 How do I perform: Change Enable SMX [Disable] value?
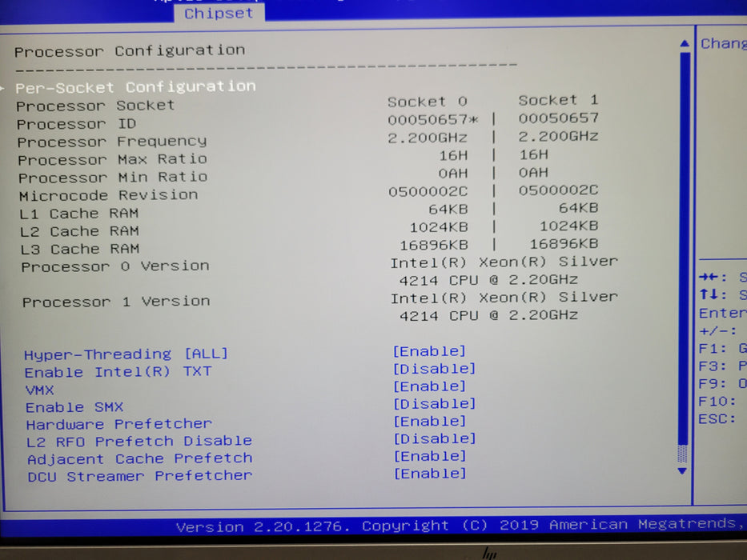pyautogui.click(x=435, y=404)
